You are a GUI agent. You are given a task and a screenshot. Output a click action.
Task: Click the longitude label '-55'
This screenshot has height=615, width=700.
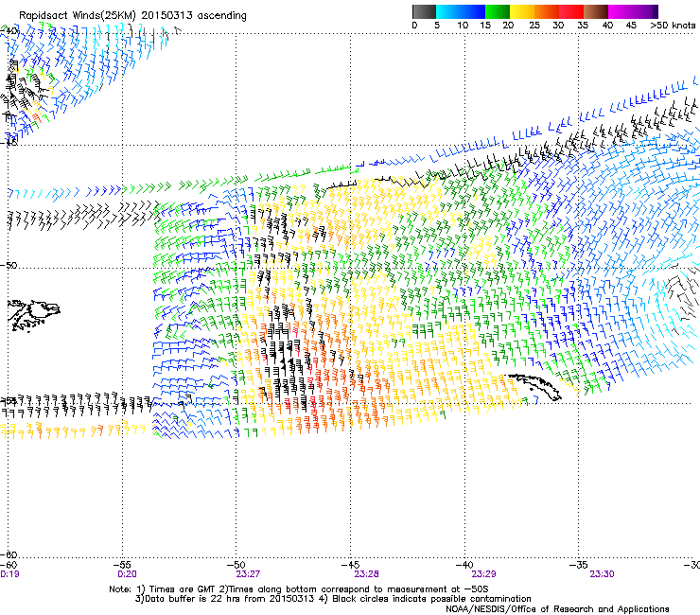[122, 565]
